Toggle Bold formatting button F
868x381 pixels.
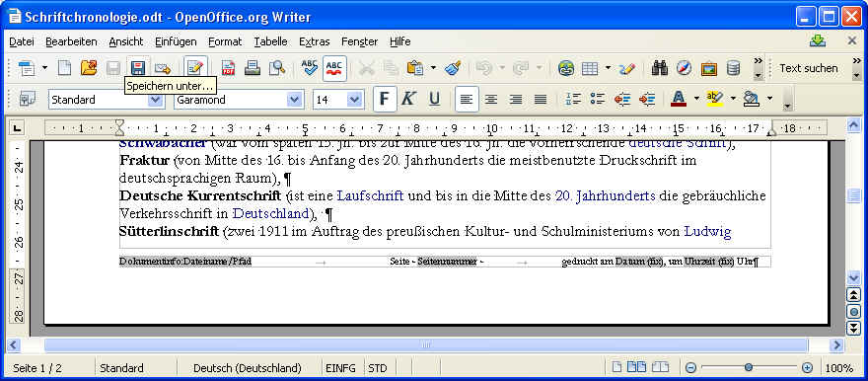[x=385, y=99]
